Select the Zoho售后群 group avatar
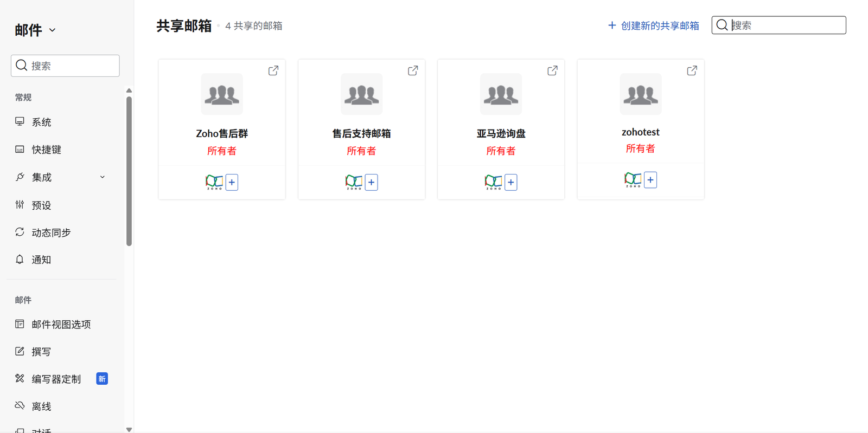Screen dimensions: 868x433 (x=222, y=94)
